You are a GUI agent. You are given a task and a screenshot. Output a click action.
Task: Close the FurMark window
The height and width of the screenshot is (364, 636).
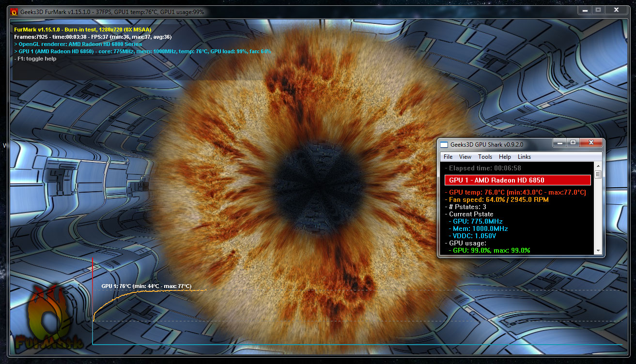coord(616,10)
